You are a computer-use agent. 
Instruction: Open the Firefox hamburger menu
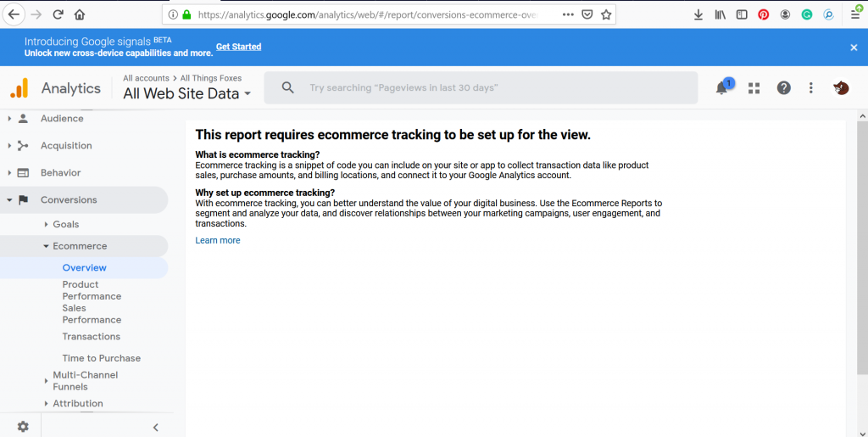[x=855, y=15]
